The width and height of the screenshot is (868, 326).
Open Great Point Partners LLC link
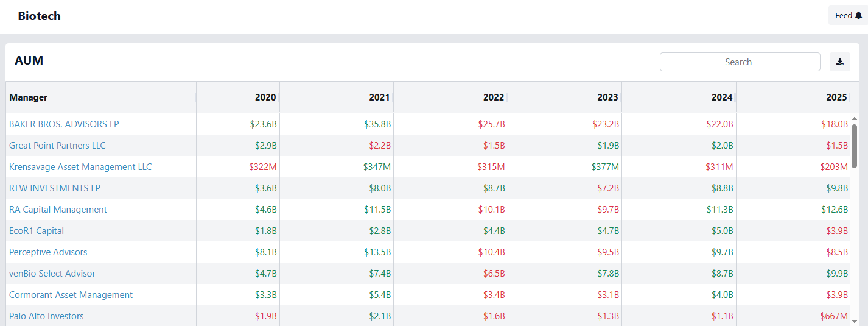(57, 145)
